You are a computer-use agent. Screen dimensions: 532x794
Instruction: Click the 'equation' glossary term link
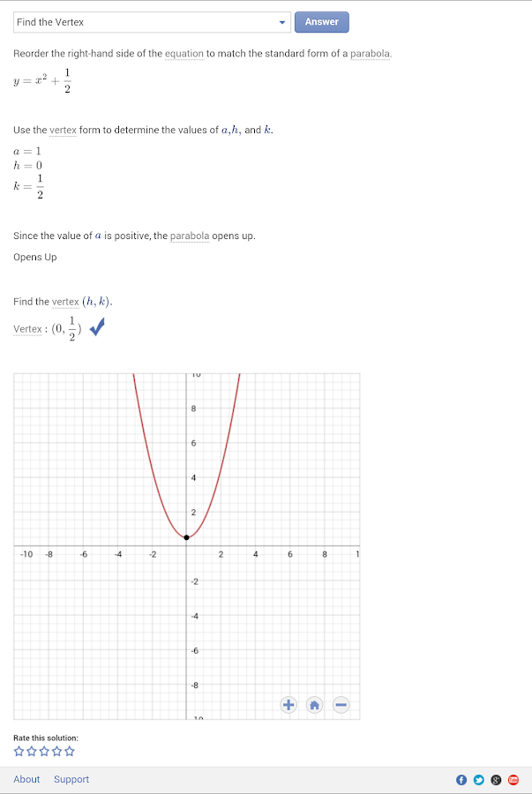pos(184,54)
